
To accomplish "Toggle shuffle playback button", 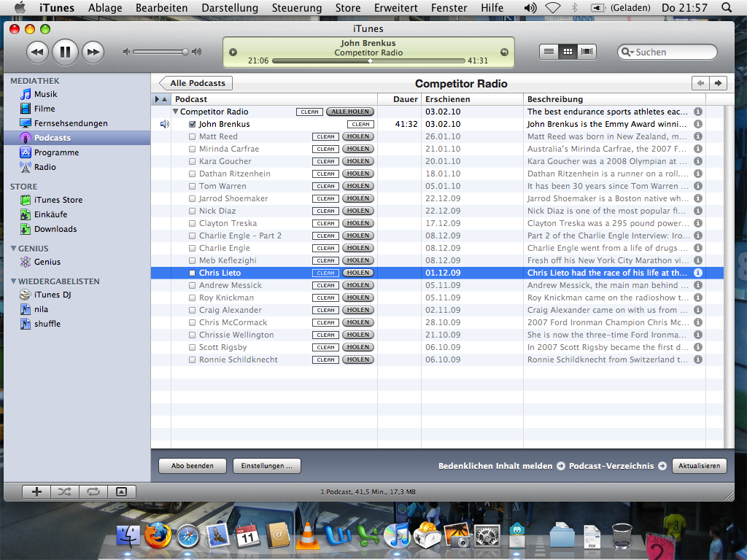I will tap(65, 492).
